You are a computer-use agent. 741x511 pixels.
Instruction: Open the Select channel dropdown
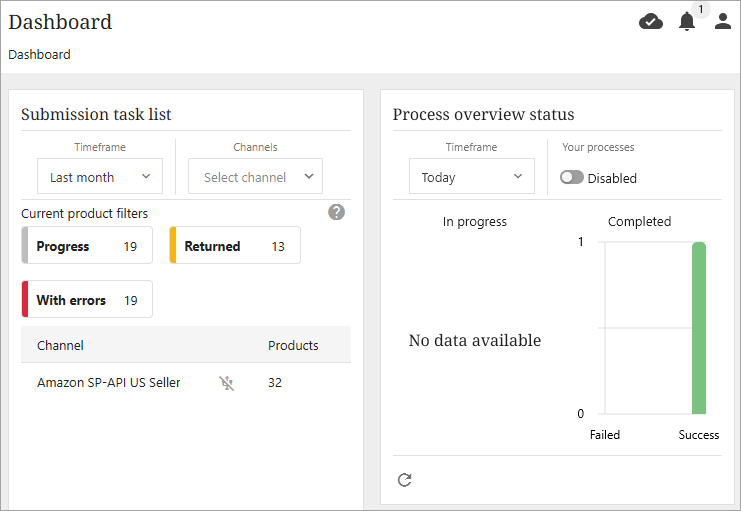[x=255, y=177]
